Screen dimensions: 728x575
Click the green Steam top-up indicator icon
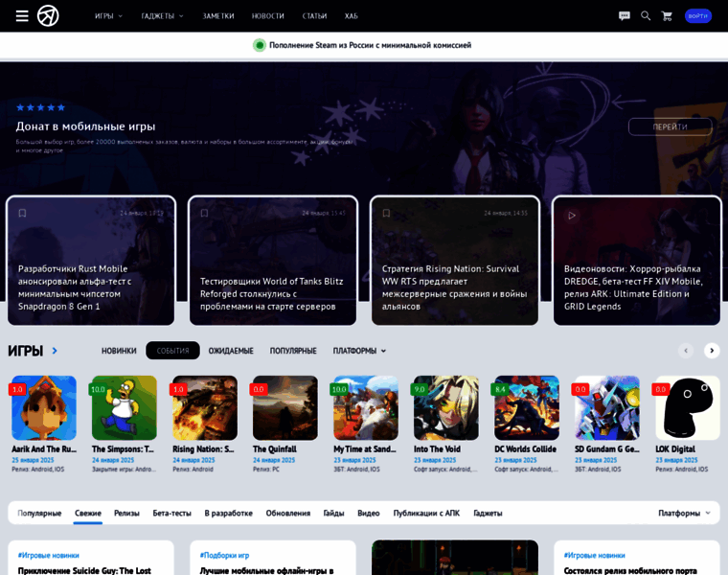pyautogui.click(x=260, y=45)
